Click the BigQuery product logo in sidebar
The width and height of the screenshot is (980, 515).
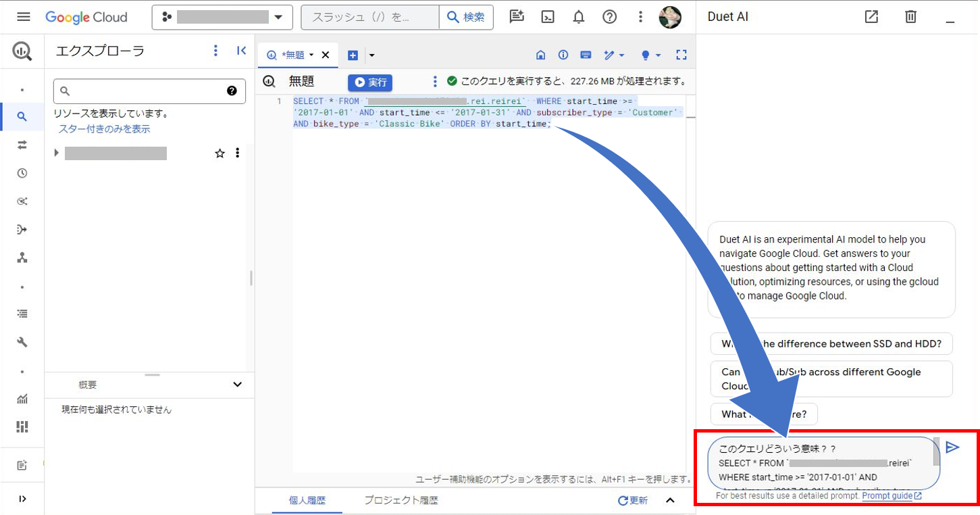pos(22,51)
